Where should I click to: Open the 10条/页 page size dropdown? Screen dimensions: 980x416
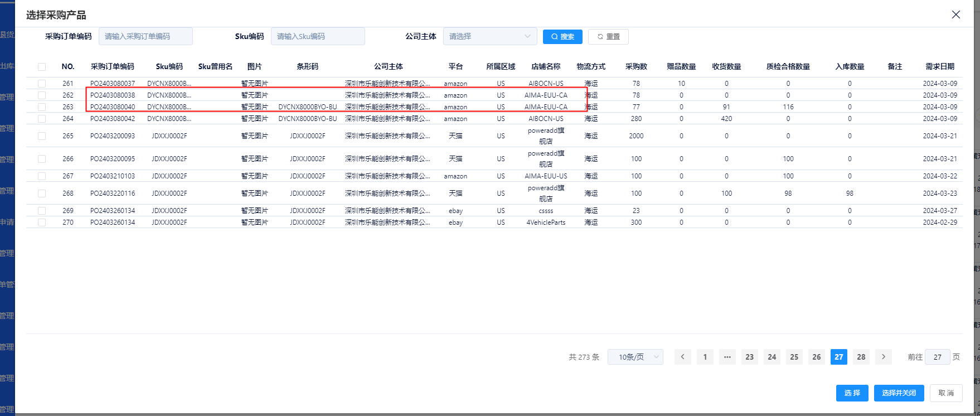click(x=635, y=357)
